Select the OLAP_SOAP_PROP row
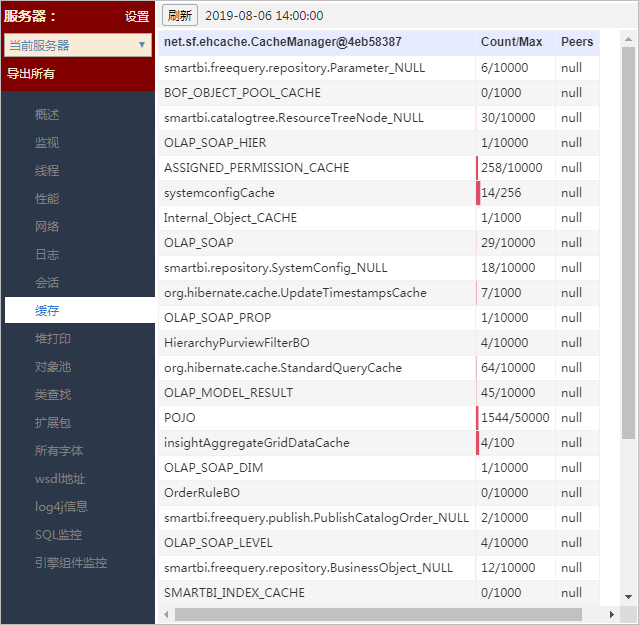The image size is (639, 625). 379,317
